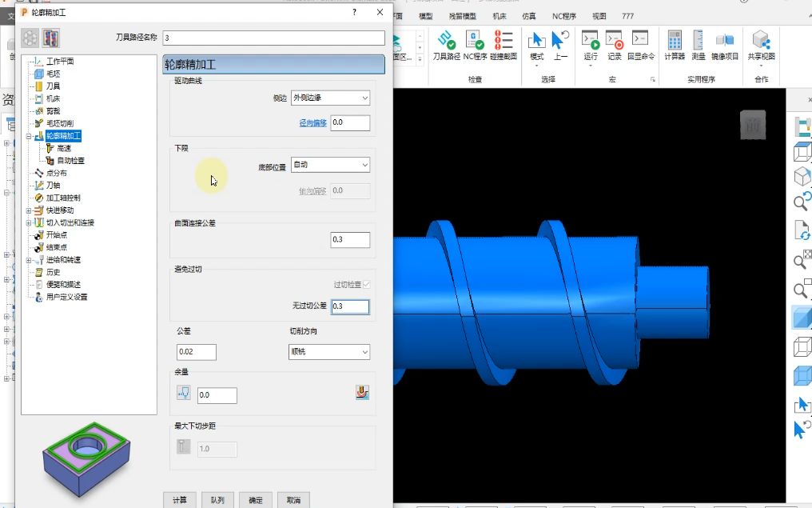This screenshot has width=812, height=508.
Task: Select 便笺和描述 notes node
Action: tap(62, 285)
